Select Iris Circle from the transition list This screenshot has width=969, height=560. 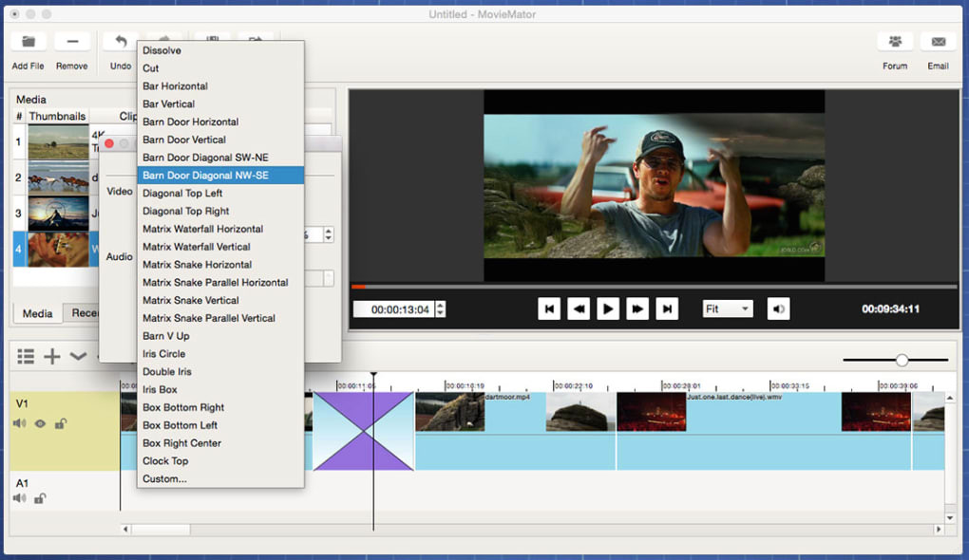(164, 354)
